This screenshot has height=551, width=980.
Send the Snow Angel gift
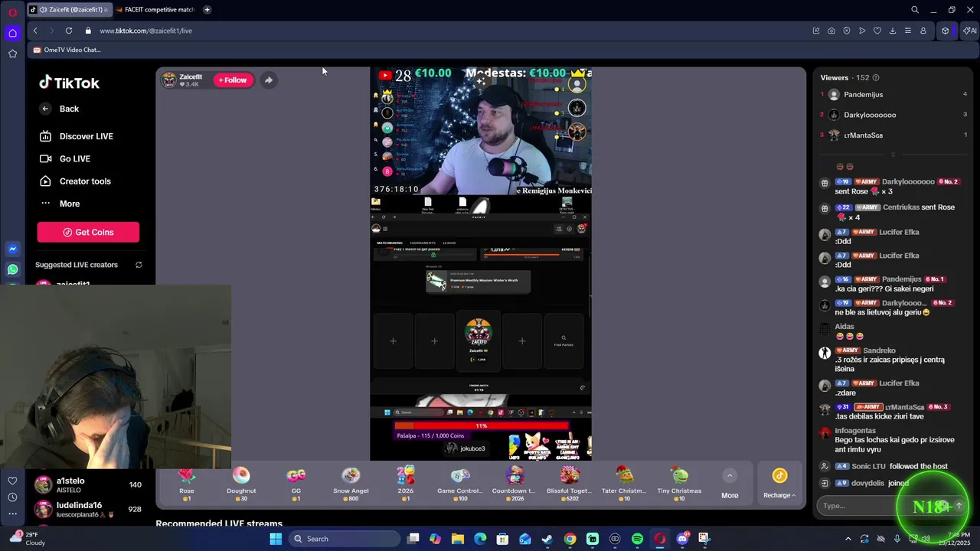coord(351,483)
